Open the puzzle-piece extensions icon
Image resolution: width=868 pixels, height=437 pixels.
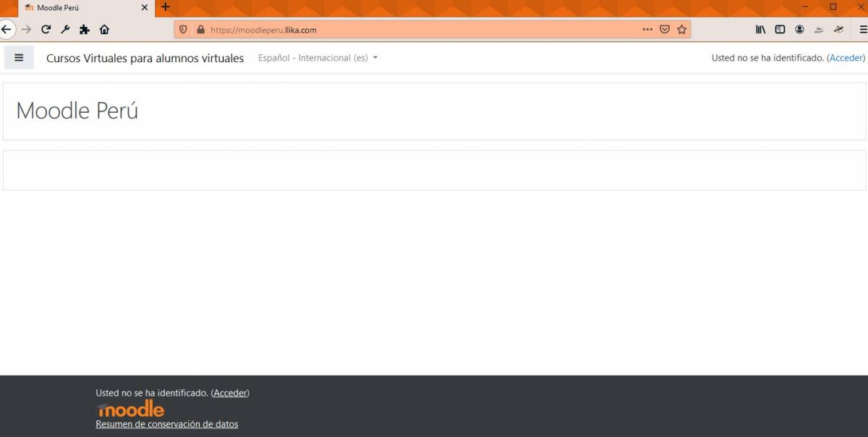coord(85,30)
